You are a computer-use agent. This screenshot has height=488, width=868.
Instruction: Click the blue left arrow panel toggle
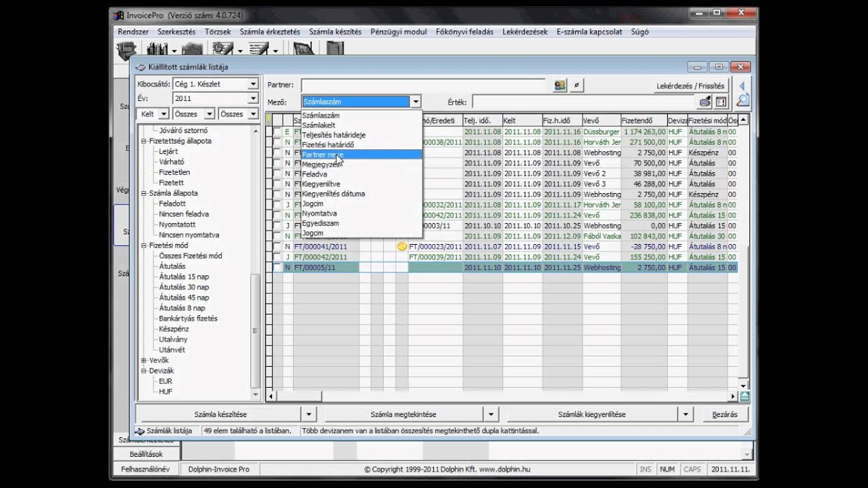[x=743, y=85]
